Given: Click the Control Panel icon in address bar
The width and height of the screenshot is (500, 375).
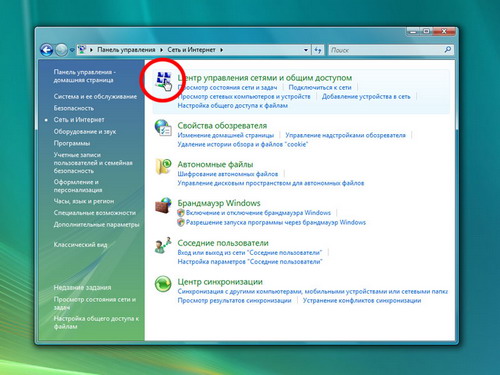Looking at the screenshot, I should point(82,50).
